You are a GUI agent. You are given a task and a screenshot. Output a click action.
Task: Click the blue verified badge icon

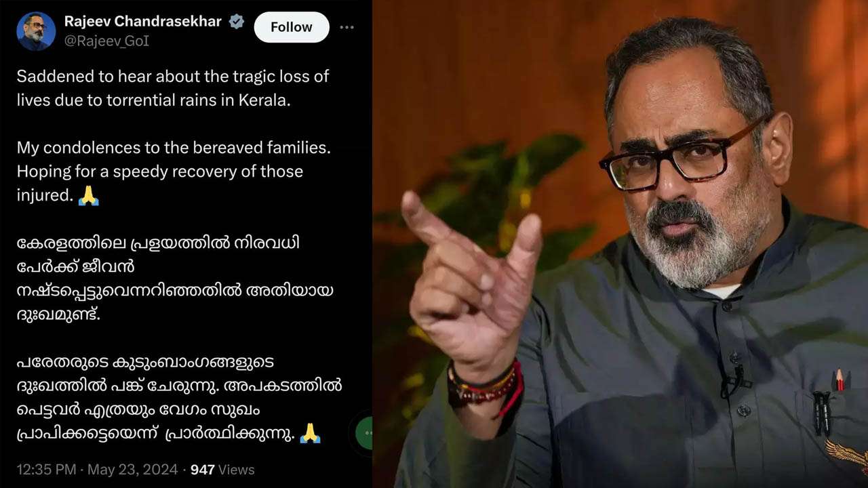click(237, 22)
